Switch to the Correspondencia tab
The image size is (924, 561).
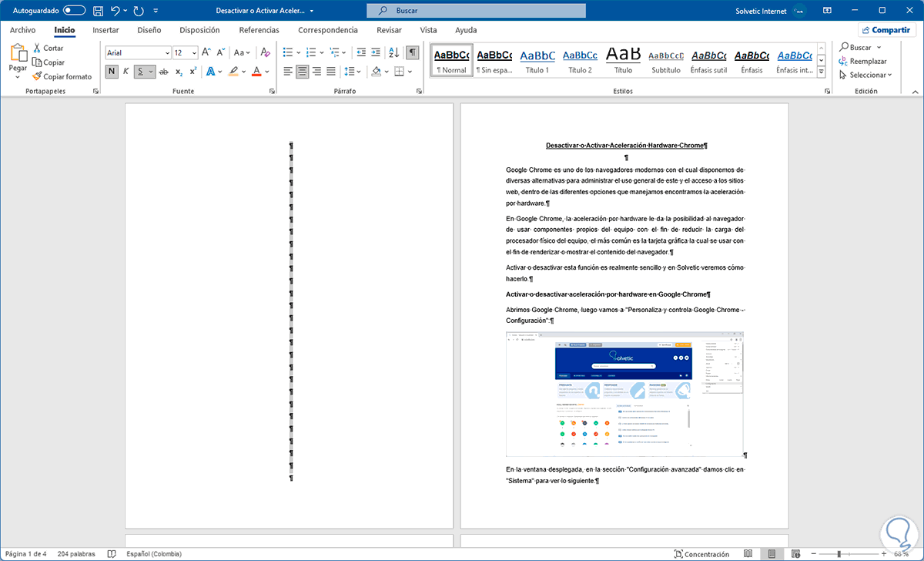328,30
